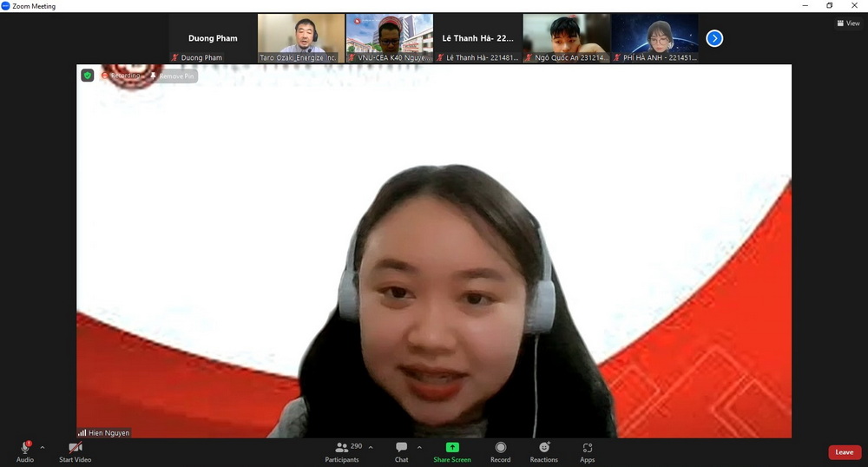The image size is (868, 467).
Task: Open the Participants panel
Action: point(343,448)
